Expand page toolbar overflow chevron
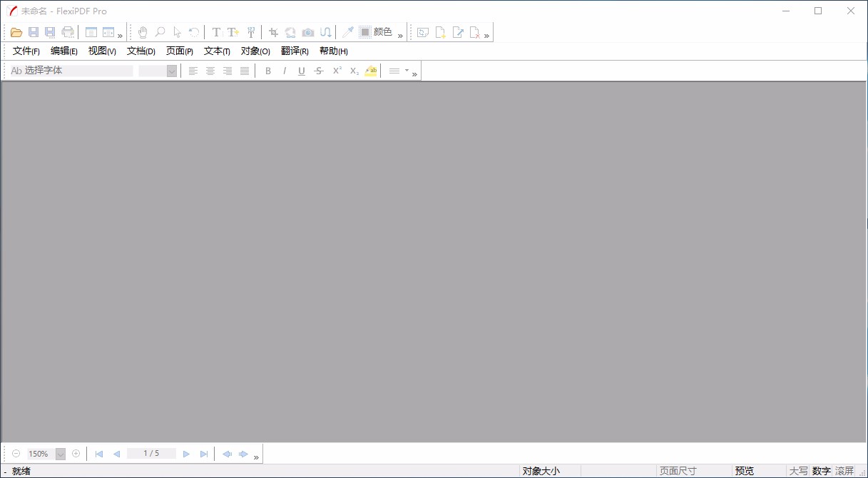This screenshot has height=478, width=868. tap(487, 35)
